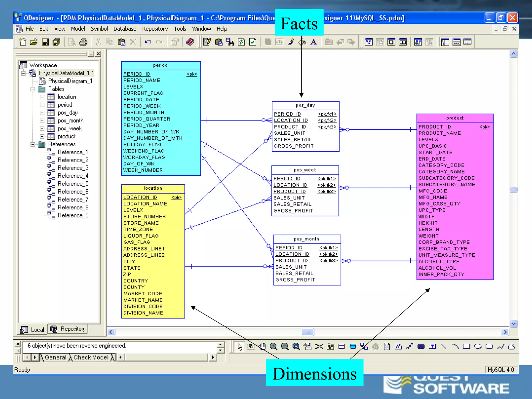532x399 pixels.
Task: Expand the pos_month table node
Action: point(42,121)
